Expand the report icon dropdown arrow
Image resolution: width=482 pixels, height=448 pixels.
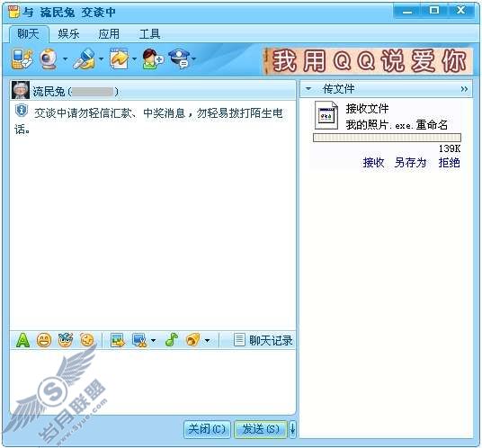coord(193,58)
